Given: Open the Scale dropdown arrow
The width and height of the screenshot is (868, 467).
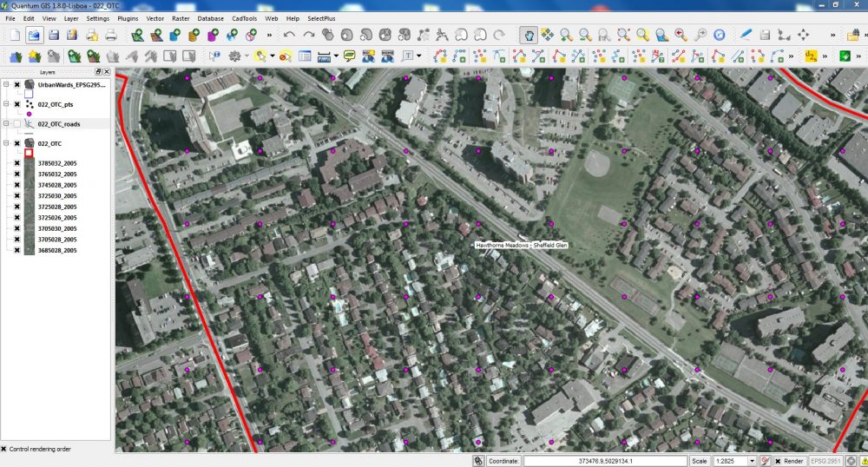Looking at the screenshot, I should pyautogui.click(x=752, y=461).
